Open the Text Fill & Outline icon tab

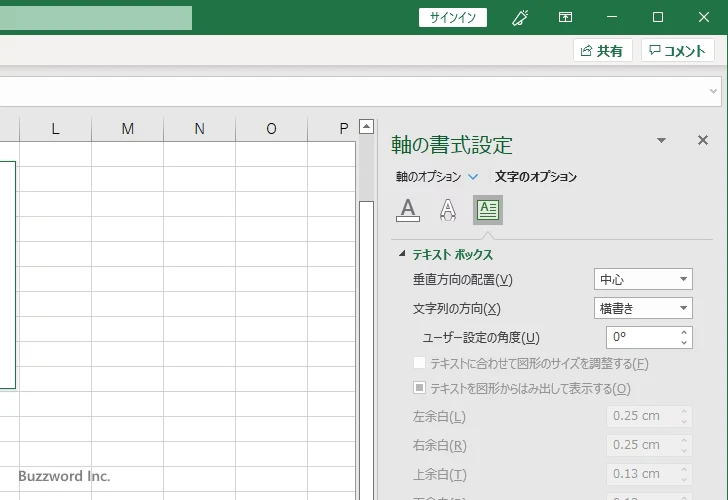[x=408, y=210]
